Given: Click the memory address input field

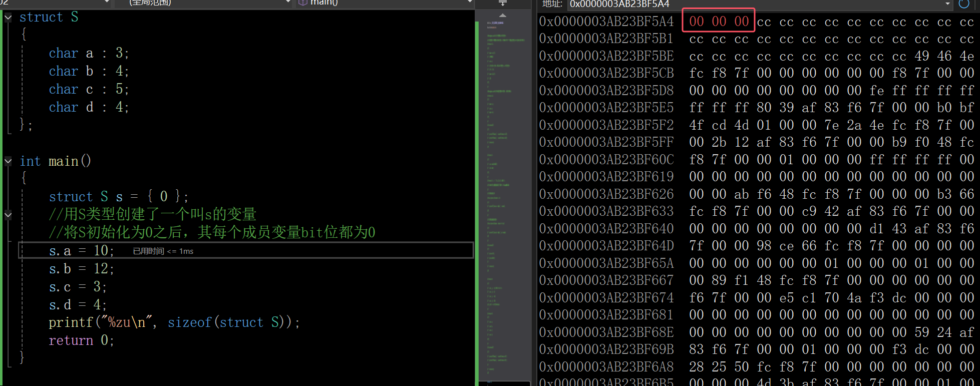Looking at the screenshot, I should tap(755, 4).
